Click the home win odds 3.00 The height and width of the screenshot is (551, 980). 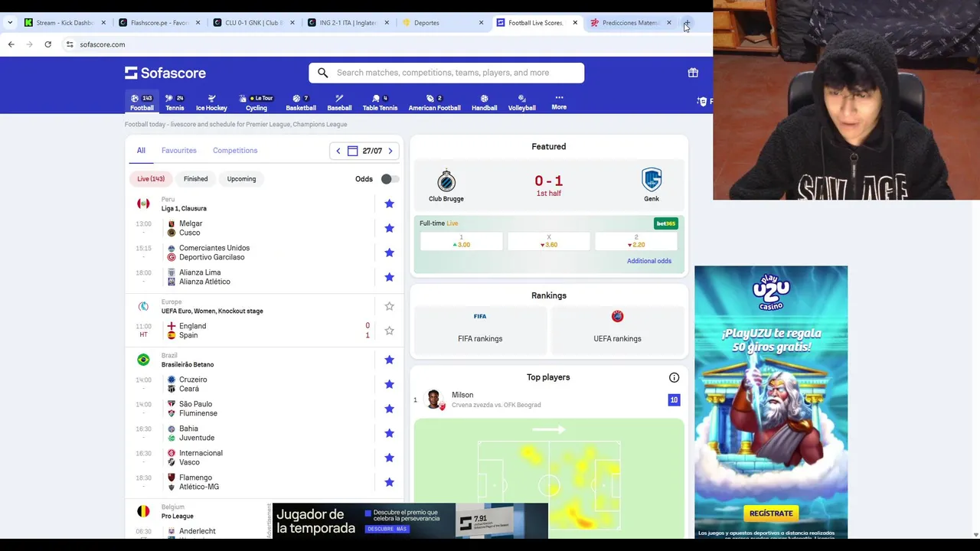click(461, 241)
